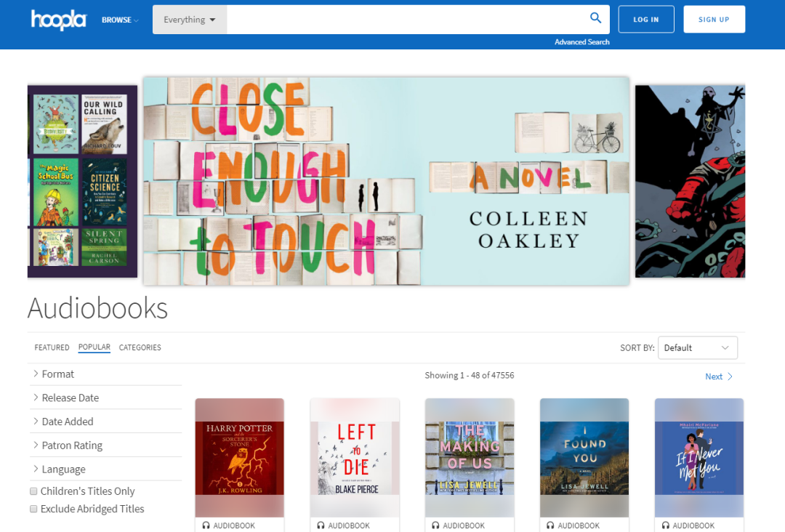Open the If I Never Met You audiobook
Screen dimensions: 785x532
(x=699, y=458)
